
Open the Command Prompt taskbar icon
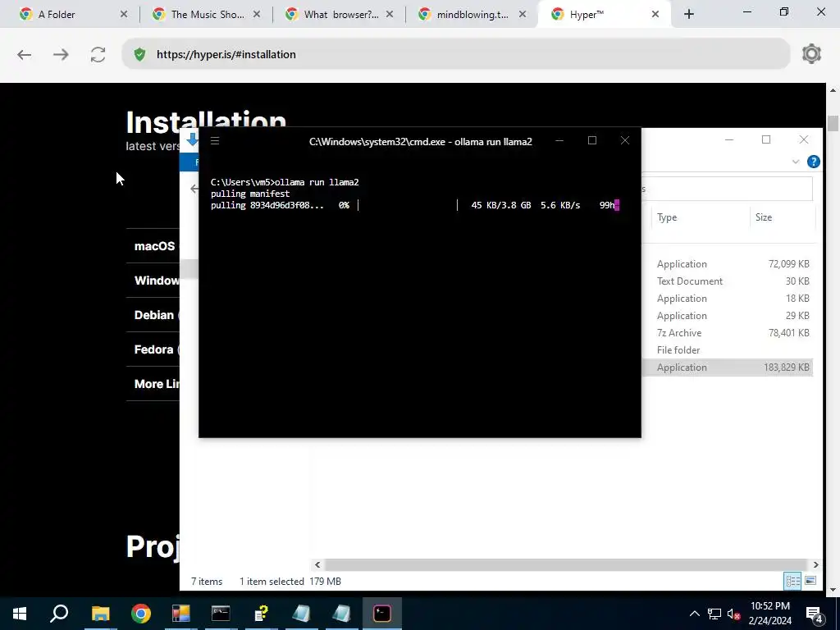(221, 614)
